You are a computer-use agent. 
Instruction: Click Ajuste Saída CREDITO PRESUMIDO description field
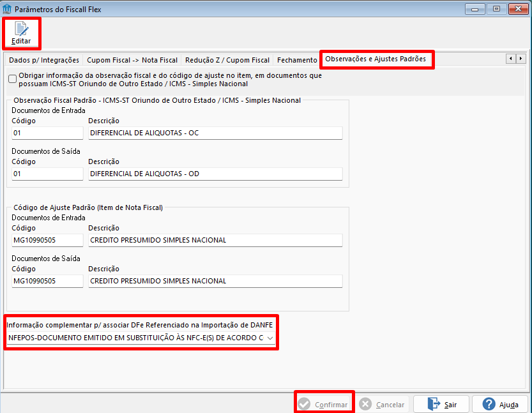pyautogui.click(x=215, y=281)
